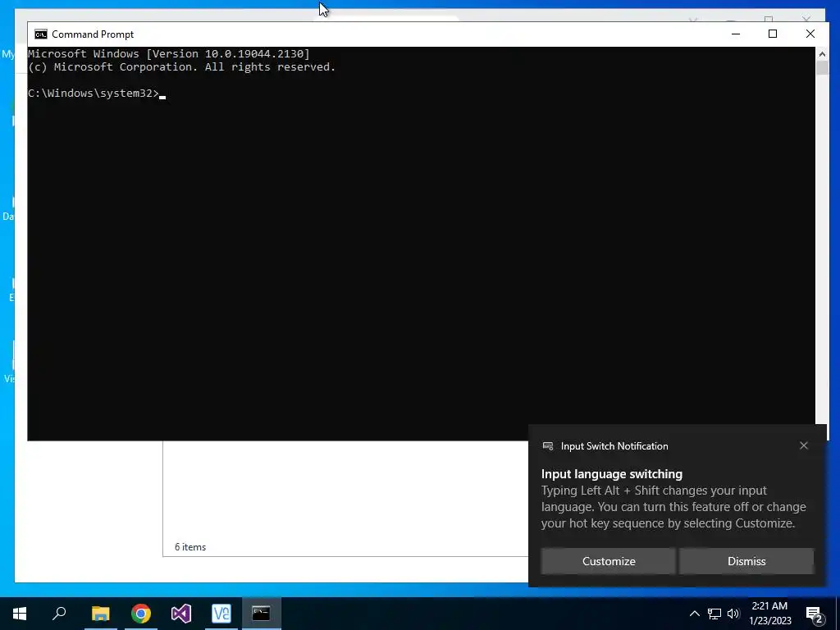Close the Input Switch Notification toast
The image size is (840, 630).
click(804, 445)
